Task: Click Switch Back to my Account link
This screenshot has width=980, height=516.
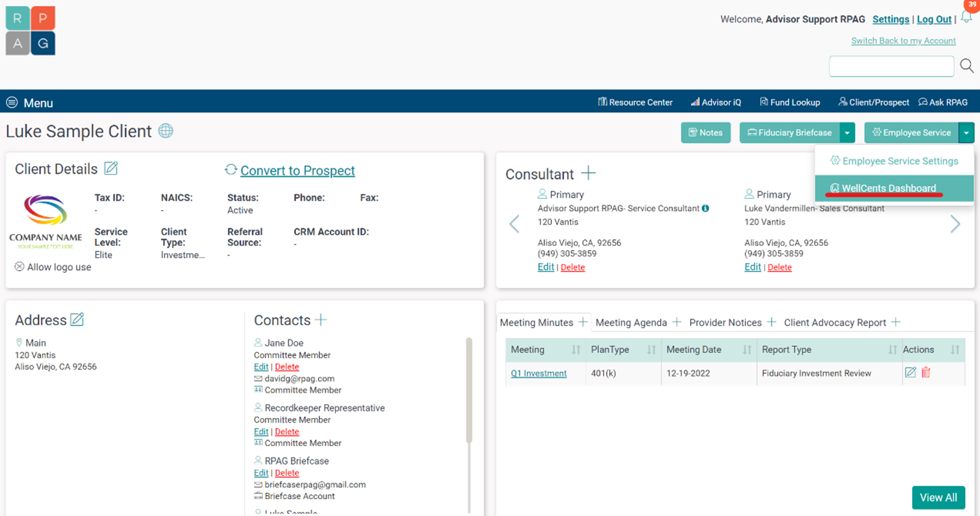Action: pyautogui.click(x=903, y=41)
